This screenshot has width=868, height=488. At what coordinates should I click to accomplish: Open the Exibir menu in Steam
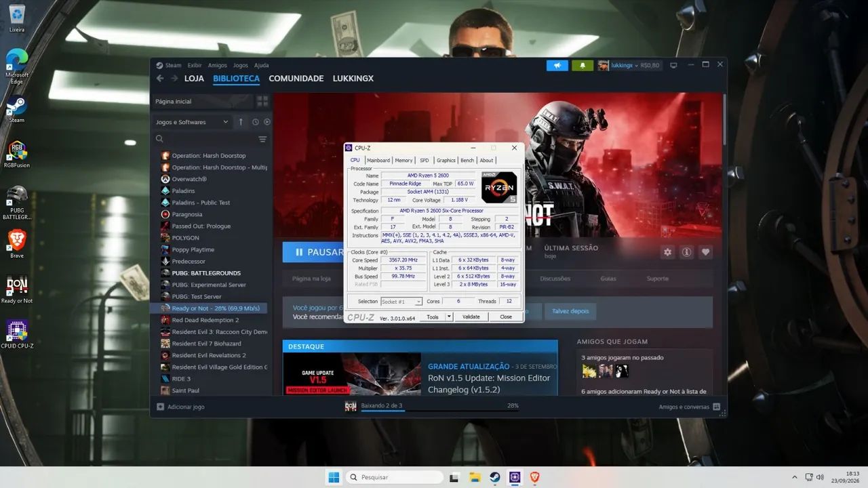tap(195, 66)
